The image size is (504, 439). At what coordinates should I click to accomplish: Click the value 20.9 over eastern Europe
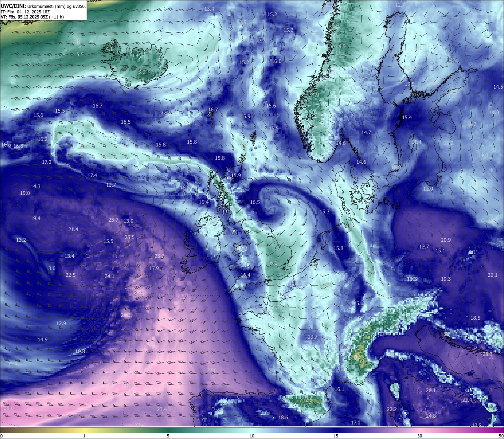(x=446, y=240)
